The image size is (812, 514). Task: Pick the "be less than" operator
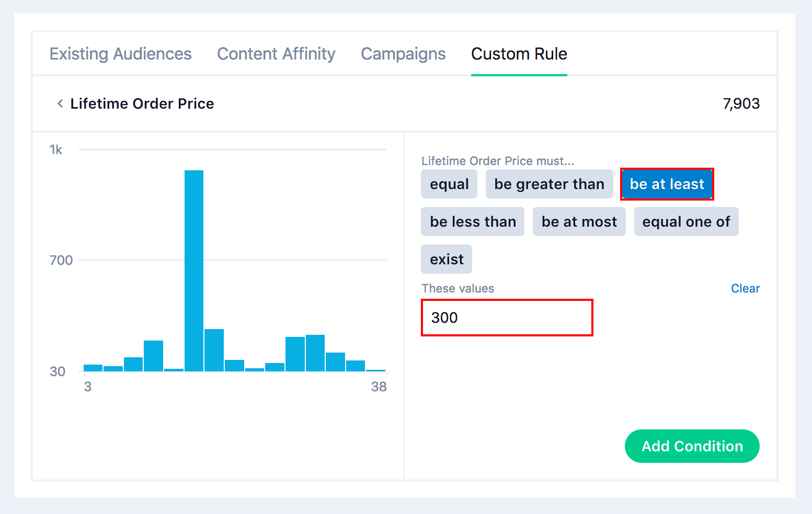[x=473, y=221]
